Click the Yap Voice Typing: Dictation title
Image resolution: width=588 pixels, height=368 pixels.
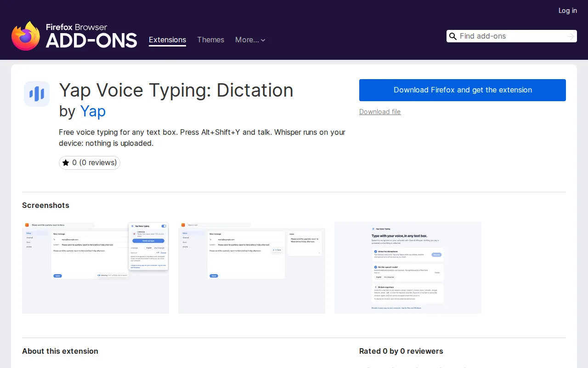[176, 90]
